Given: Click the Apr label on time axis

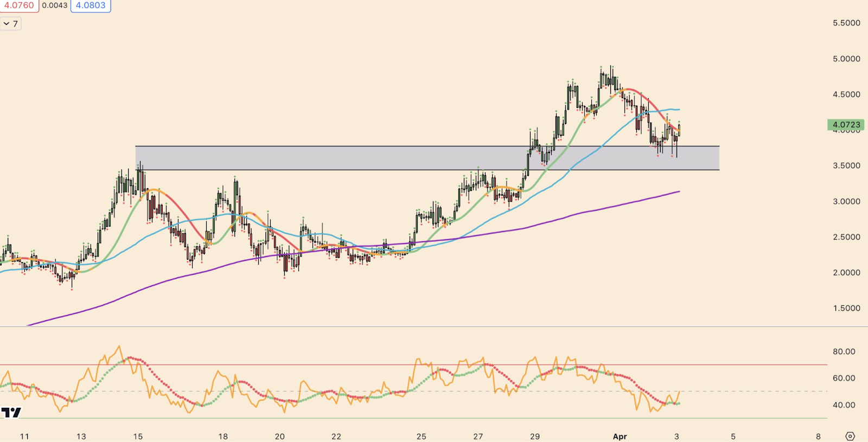Looking at the screenshot, I should (x=620, y=436).
